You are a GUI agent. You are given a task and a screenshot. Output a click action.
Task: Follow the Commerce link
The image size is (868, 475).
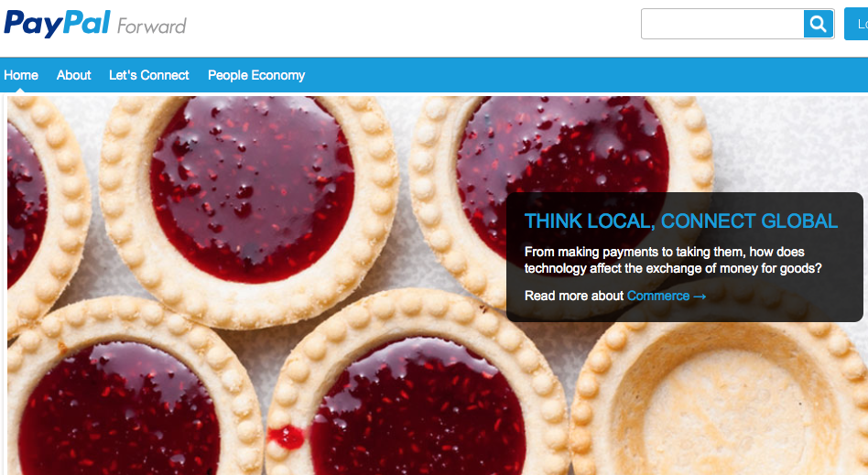pyautogui.click(x=658, y=296)
